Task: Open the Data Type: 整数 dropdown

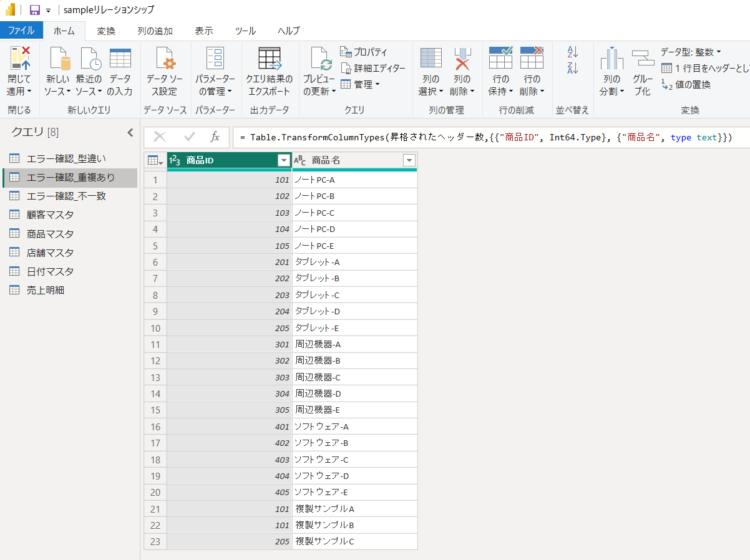Action: (691, 52)
